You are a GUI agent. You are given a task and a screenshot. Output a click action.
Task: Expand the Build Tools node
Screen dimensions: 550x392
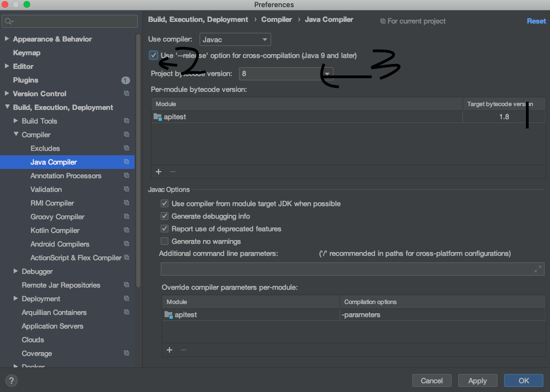point(15,121)
